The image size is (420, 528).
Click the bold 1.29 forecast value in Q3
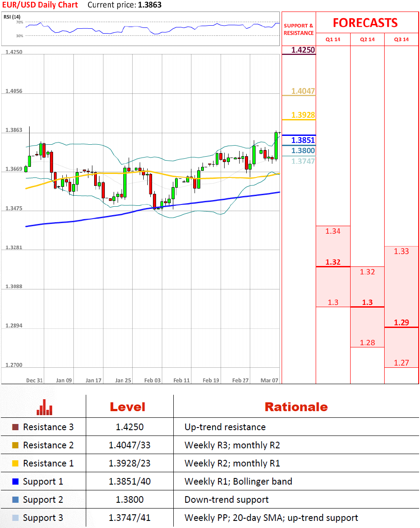point(401,322)
